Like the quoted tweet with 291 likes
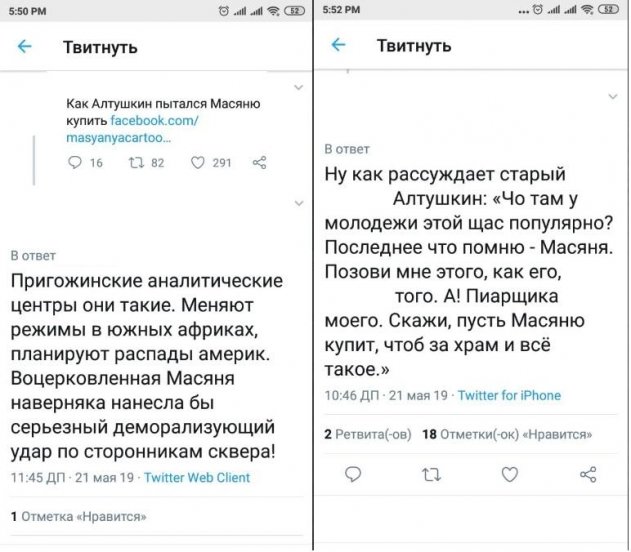 198,162
